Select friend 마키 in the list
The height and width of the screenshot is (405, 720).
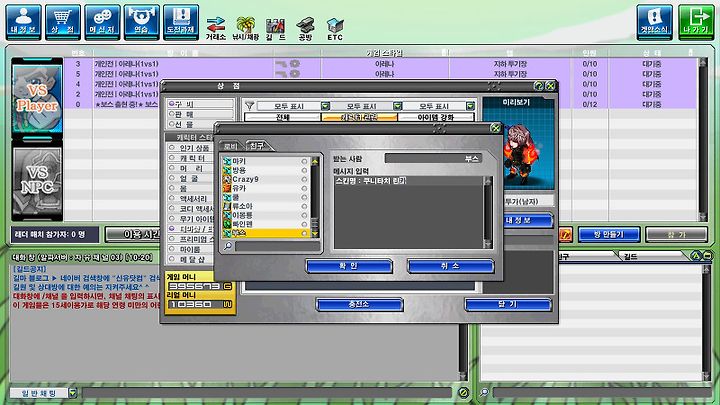coord(265,161)
